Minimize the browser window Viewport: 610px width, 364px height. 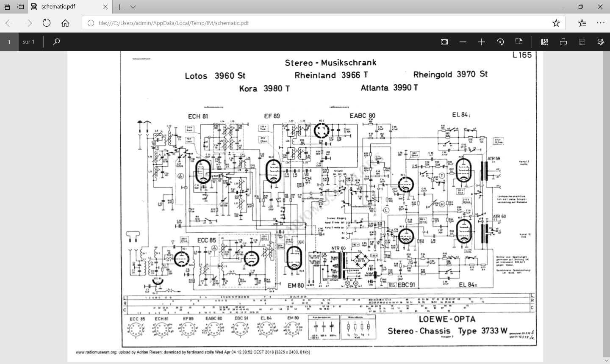[561, 7]
